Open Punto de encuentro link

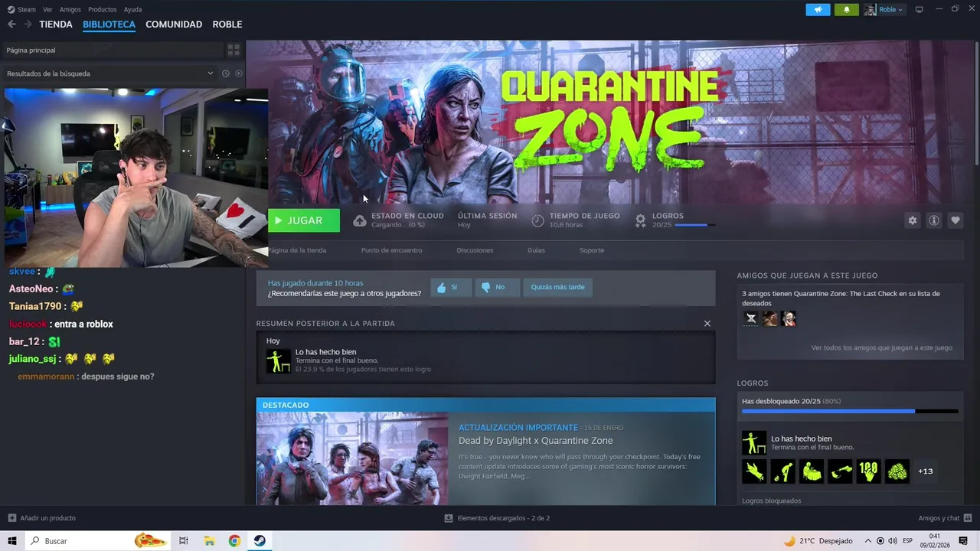click(x=391, y=250)
